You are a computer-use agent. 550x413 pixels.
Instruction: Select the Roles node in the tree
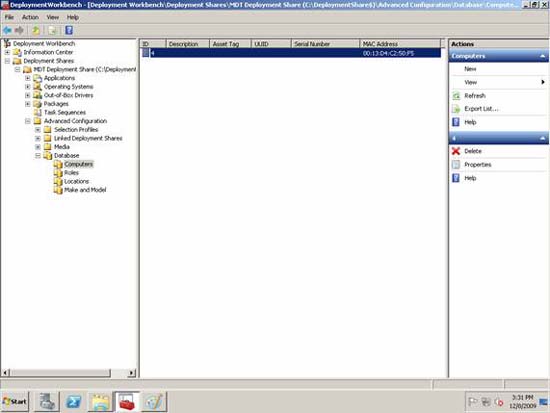point(71,173)
